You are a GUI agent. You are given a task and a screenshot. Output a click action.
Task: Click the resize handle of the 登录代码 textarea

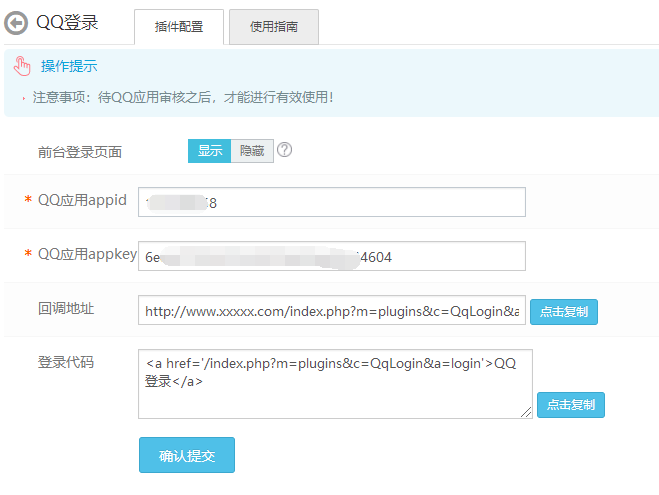click(526, 412)
